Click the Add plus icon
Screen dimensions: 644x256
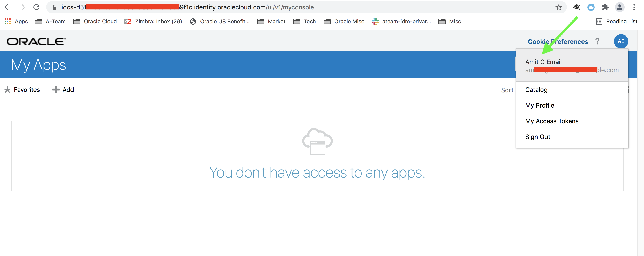pyautogui.click(x=55, y=90)
